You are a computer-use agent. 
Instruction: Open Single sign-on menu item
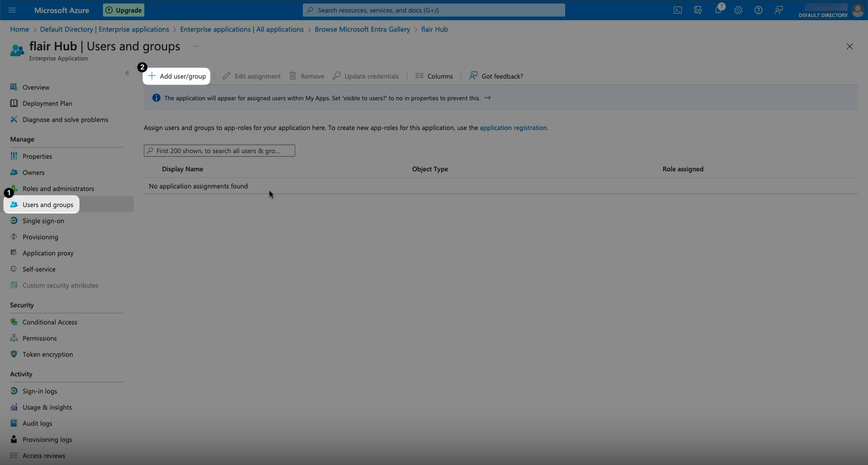43,221
